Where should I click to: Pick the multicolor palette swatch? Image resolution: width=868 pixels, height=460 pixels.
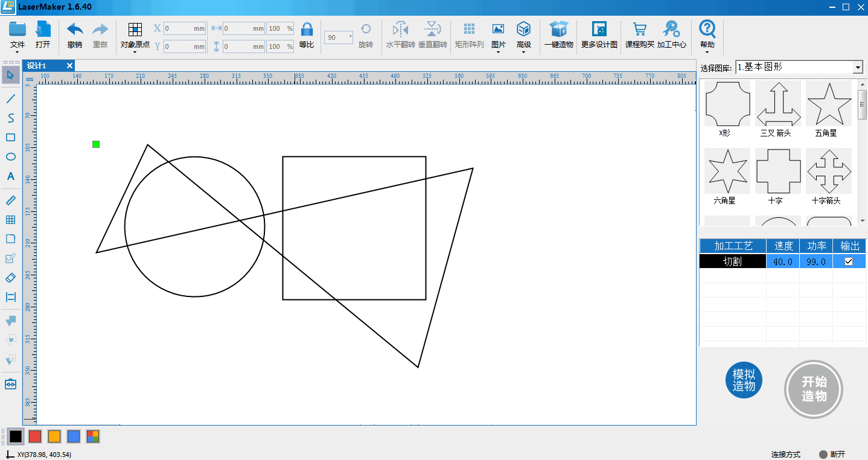[x=93, y=436]
